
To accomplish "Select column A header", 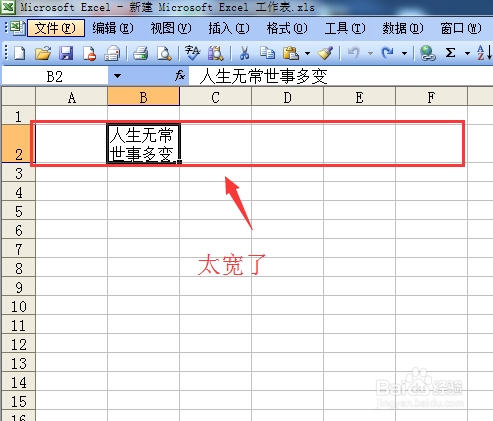I will tap(71, 97).
